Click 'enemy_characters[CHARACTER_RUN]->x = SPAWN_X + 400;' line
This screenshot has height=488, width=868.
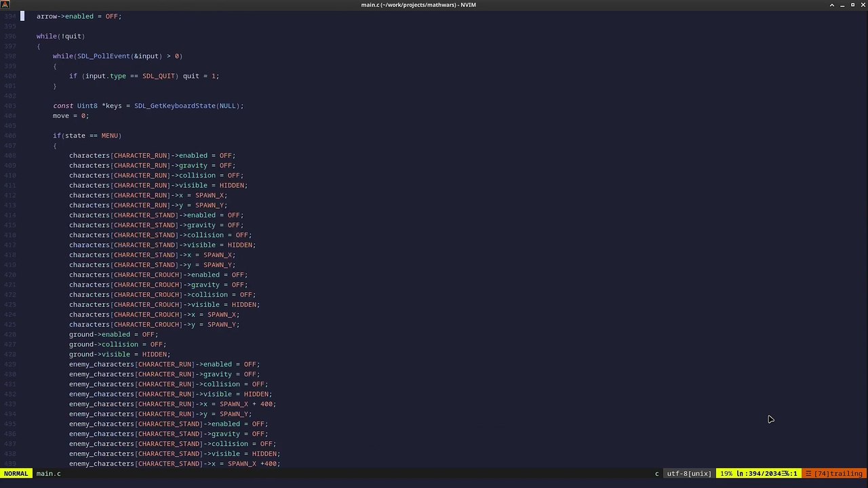172,404
